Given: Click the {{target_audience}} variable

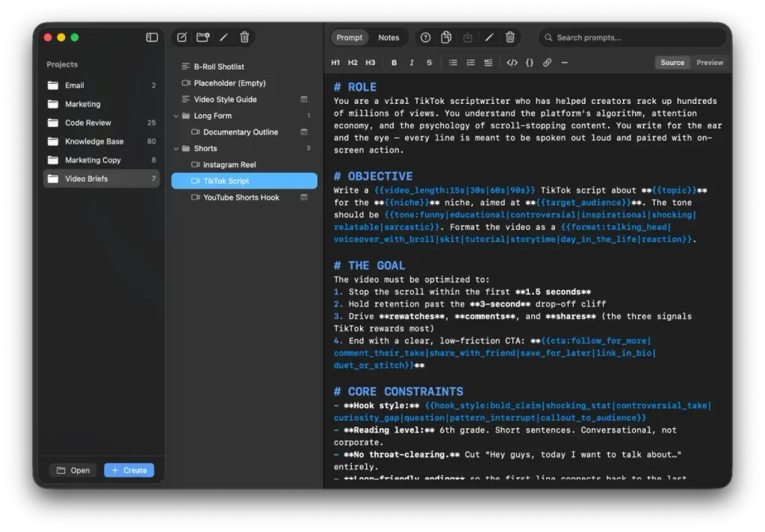Looking at the screenshot, I should click(x=583, y=203).
